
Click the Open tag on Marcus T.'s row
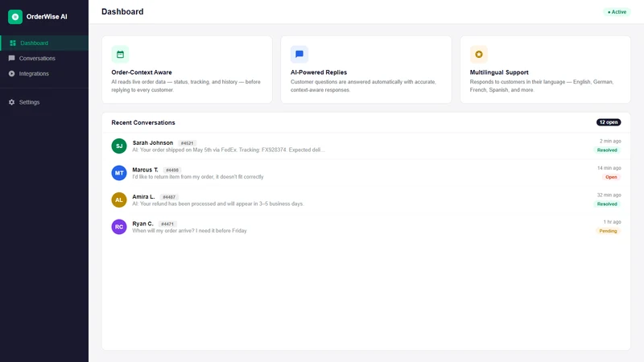[611, 177]
